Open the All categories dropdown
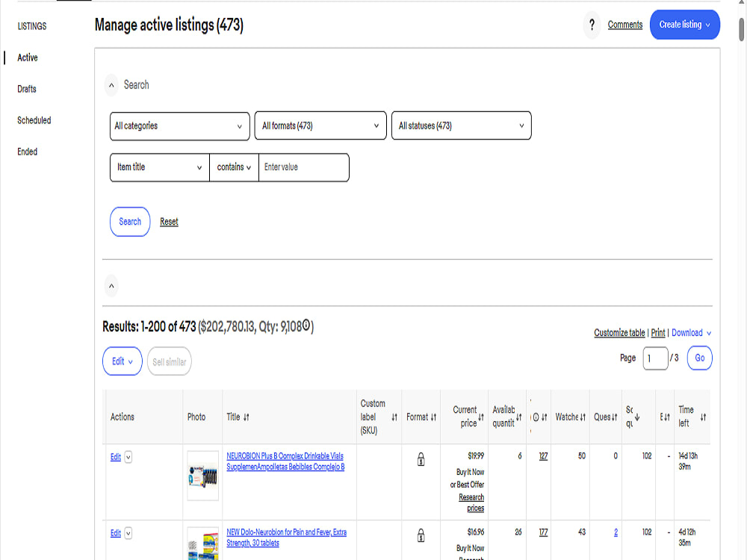Viewport: 747px width, 560px height. [179, 125]
